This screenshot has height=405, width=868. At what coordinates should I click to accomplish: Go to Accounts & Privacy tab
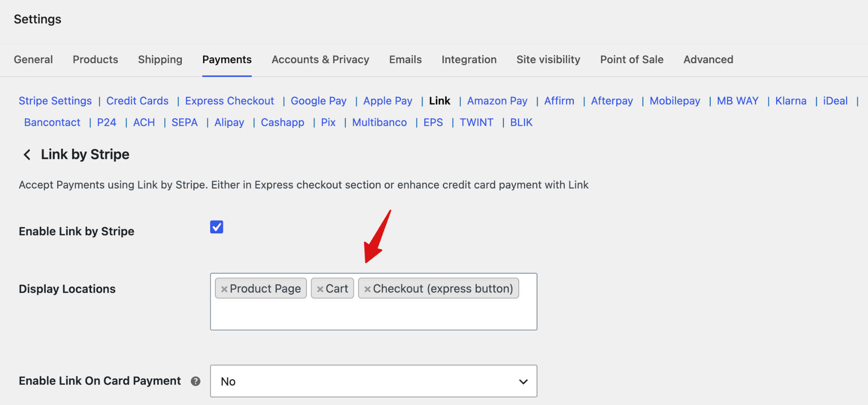[x=320, y=60]
